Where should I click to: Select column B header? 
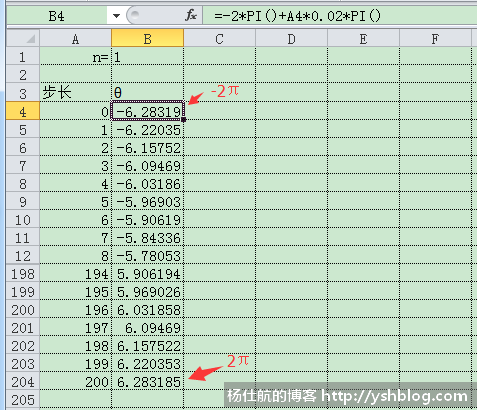(x=148, y=39)
